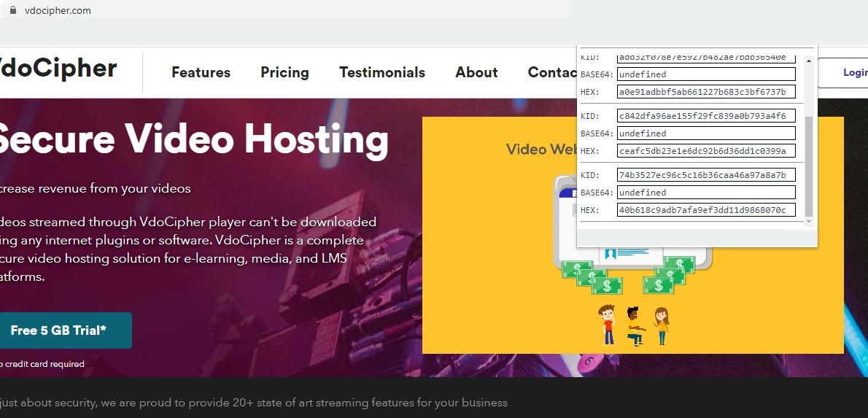Viewport: 868px width, 418px height.
Task: Click the 'credit card required' note
Action: 45,364
